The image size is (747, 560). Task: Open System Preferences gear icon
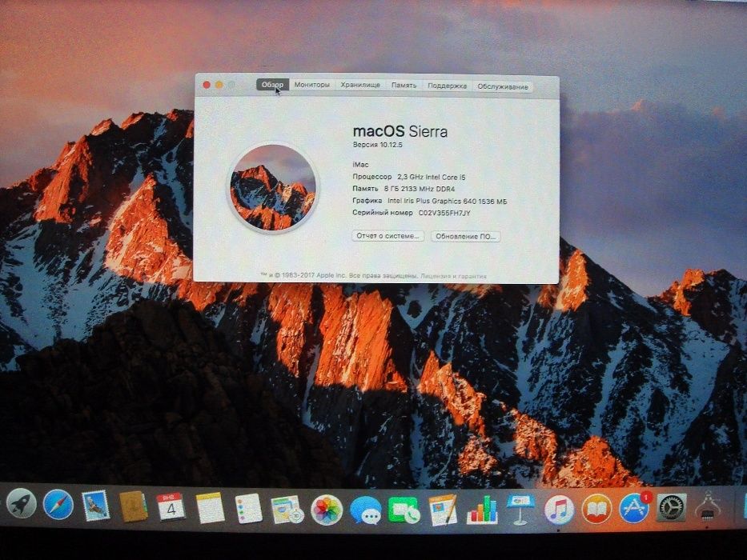pyautogui.click(x=672, y=507)
